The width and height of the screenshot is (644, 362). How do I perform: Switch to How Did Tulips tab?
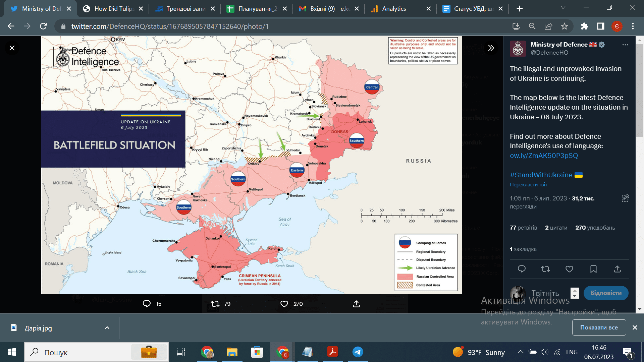coord(113,9)
